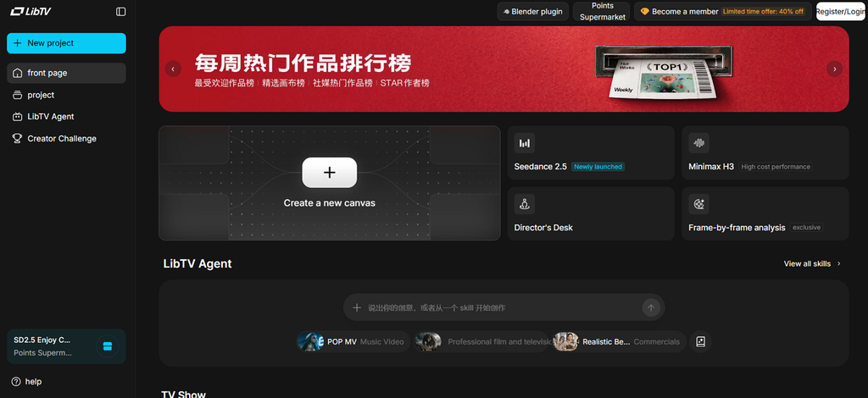Open the front page menu item
Image resolution: width=868 pixels, height=398 pixels.
[x=66, y=73]
